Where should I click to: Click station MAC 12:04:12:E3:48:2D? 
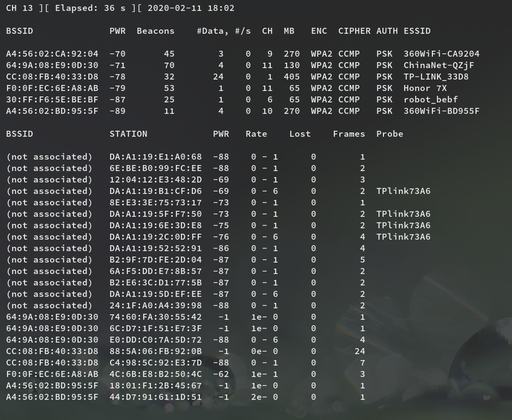tap(155, 180)
